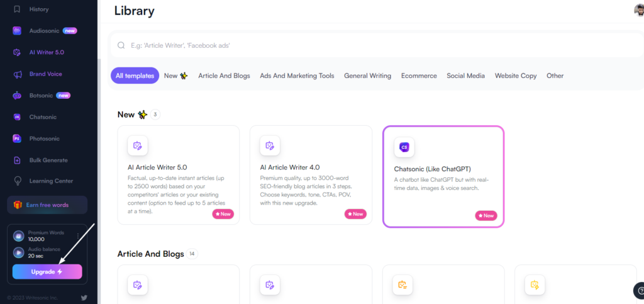This screenshot has width=644, height=304.
Task: Open the user profile avatar
Action: [639, 10]
